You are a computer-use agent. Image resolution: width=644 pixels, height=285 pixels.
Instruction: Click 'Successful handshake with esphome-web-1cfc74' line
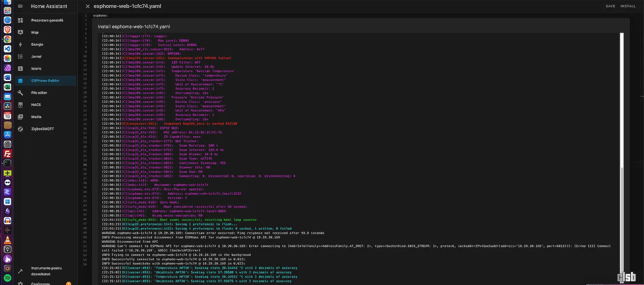pyautogui.click(x=173, y=263)
